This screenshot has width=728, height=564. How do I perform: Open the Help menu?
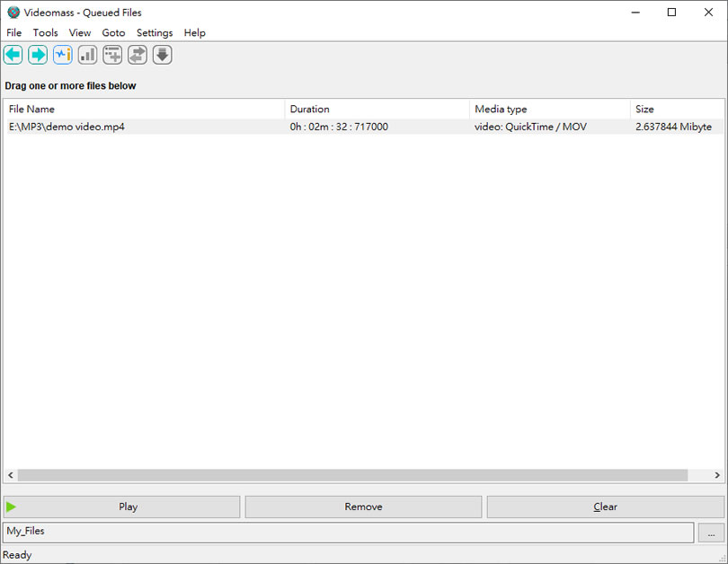click(x=194, y=32)
